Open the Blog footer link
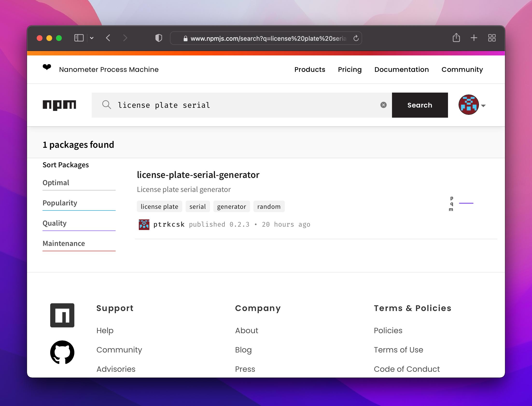Screen dimensions: 532x406 coord(243,350)
